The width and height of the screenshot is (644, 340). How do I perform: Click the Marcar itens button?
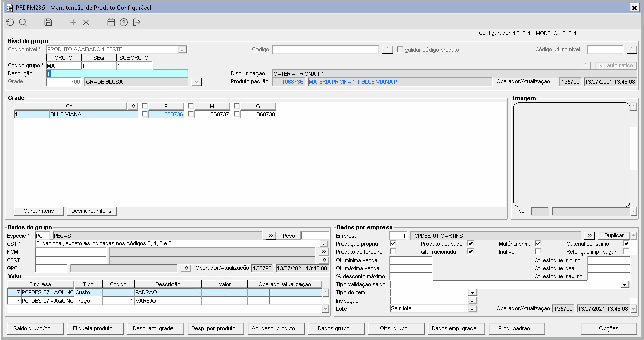(38, 211)
